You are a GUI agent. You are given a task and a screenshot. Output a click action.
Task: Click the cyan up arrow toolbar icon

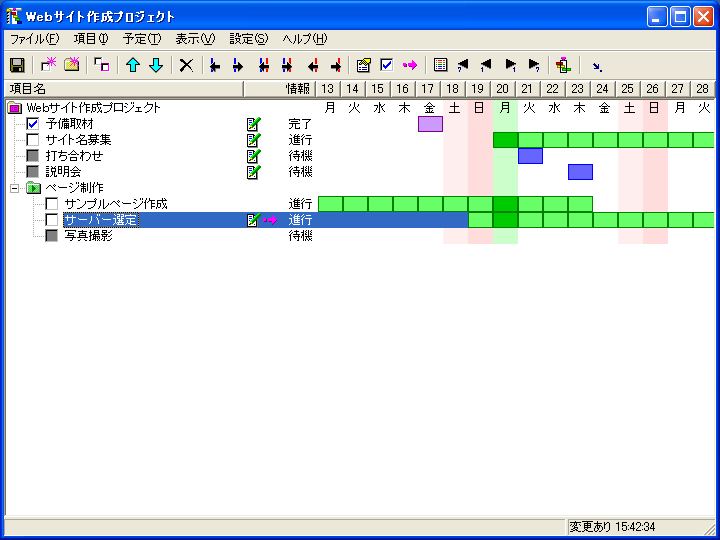(132, 65)
